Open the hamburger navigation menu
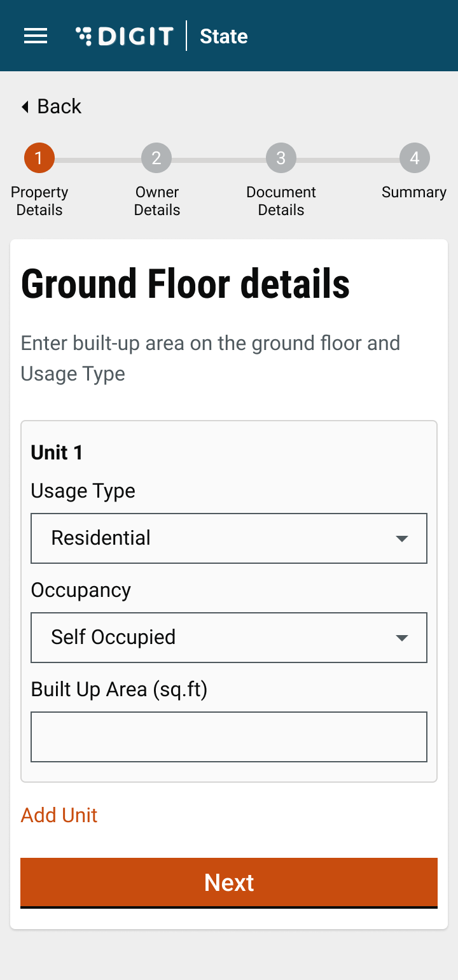The width and height of the screenshot is (458, 980). click(36, 36)
